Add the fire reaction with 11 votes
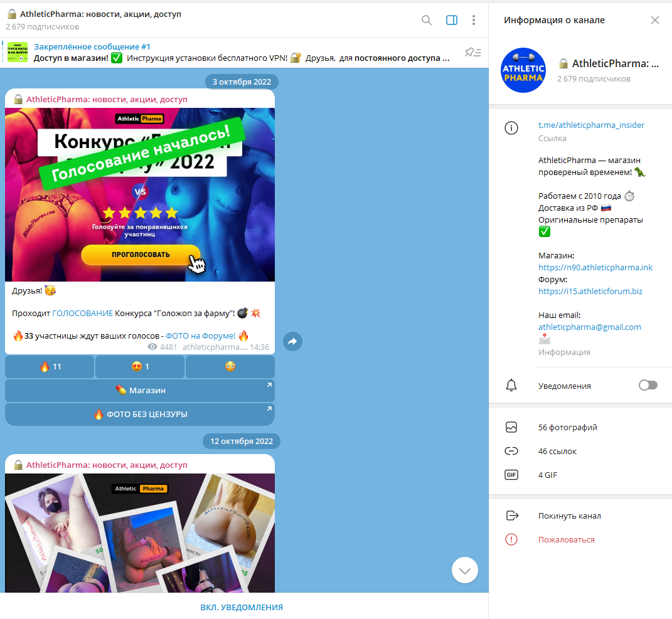Viewport: 672px width, 619px height. point(50,367)
